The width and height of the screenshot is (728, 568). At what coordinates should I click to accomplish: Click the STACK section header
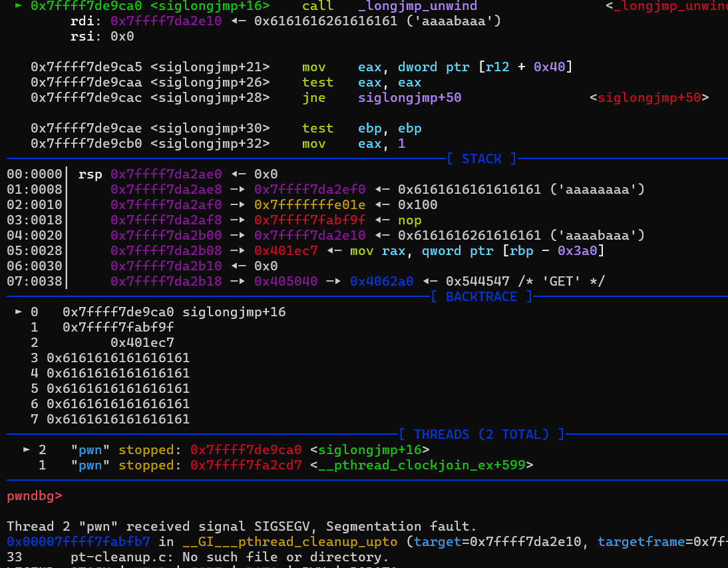[x=481, y=158]
